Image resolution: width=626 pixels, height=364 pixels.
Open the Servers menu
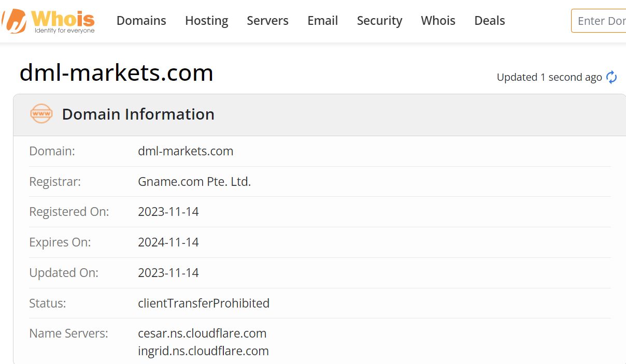[x=268, y=21]
